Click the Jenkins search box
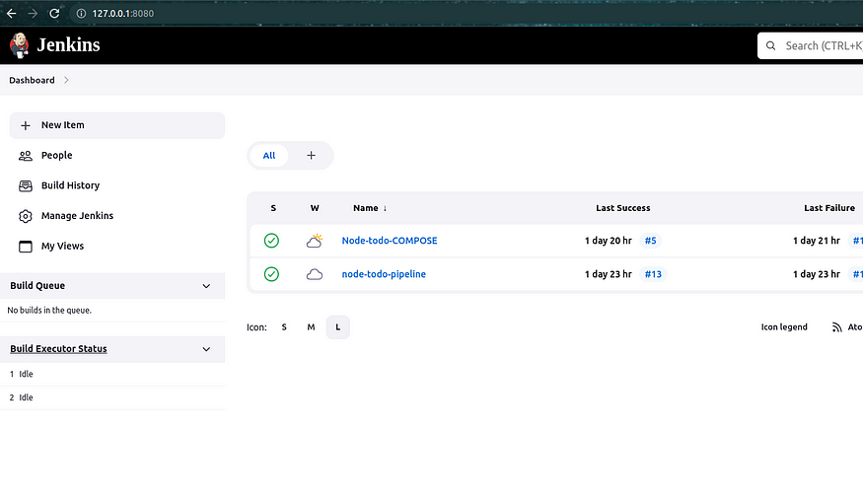The image size is (863, 504). 810,45
